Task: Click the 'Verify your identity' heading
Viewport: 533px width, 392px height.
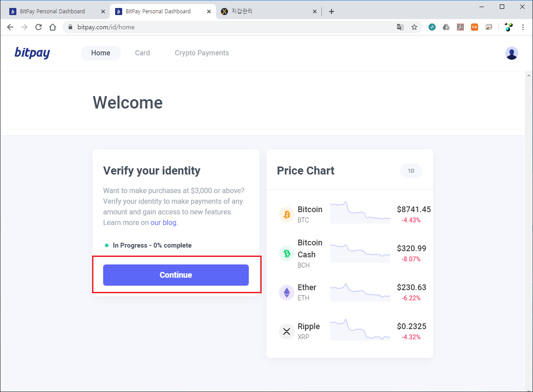Action: (x=152, y=171)
